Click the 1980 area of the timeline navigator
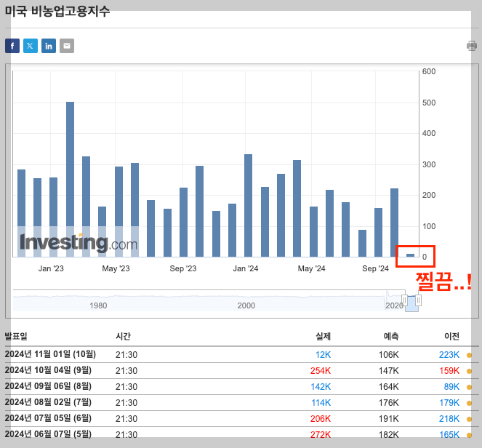 (98, 305)
